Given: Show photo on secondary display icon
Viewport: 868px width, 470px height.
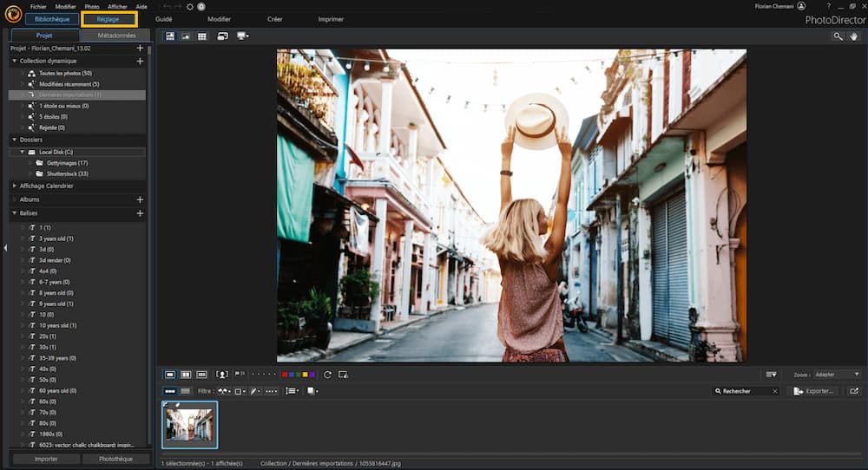Looking at the screenshot, I should point(222,36).
